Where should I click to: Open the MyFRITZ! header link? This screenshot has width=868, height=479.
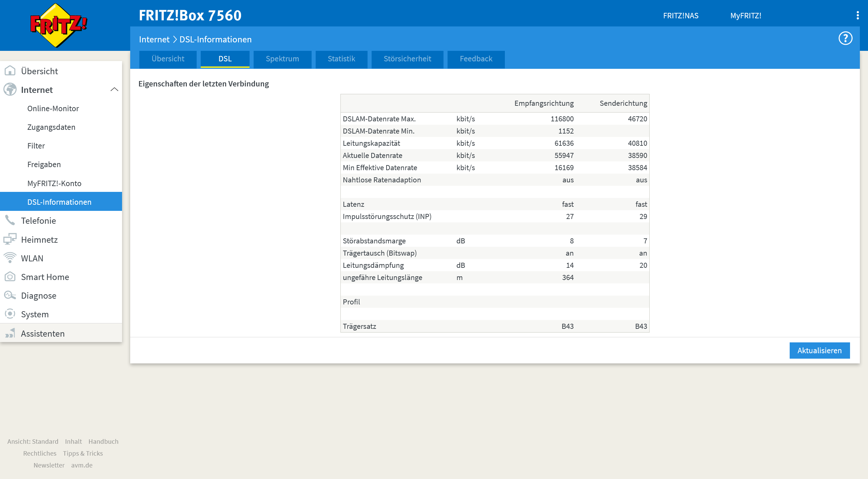(x=746, y=16)
